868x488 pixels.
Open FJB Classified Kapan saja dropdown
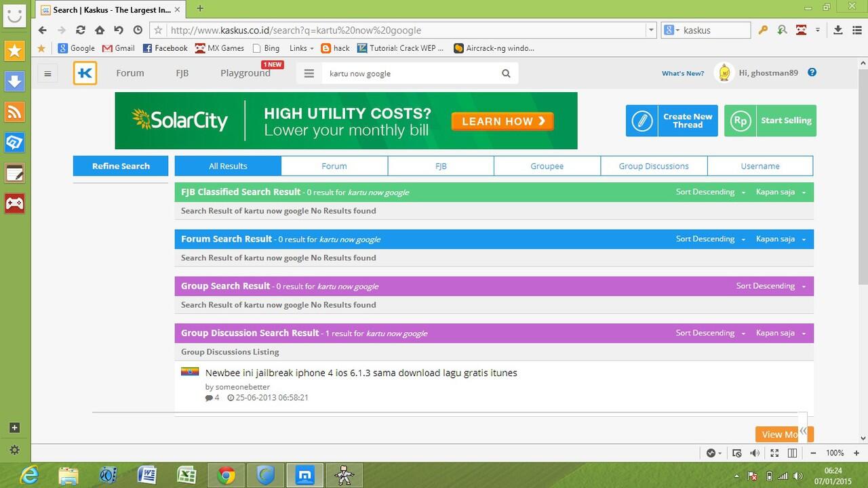pyautogui.click(x=781, y=192)
